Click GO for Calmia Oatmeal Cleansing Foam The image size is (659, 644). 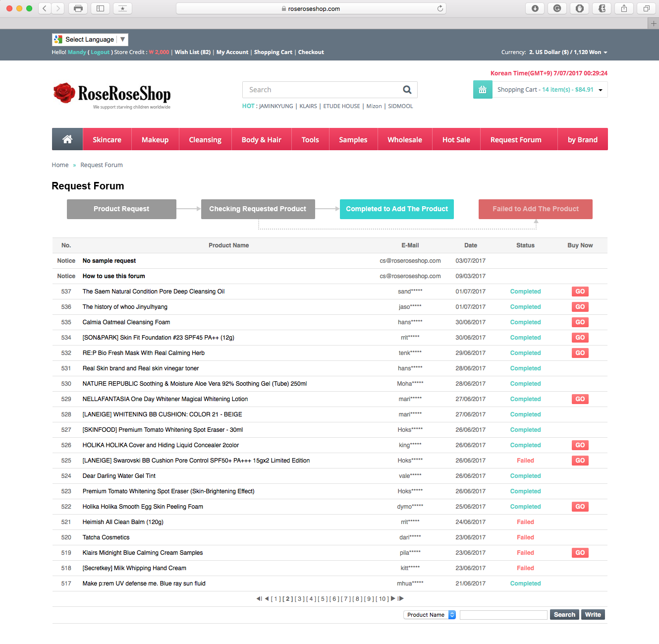pos(580,322)
